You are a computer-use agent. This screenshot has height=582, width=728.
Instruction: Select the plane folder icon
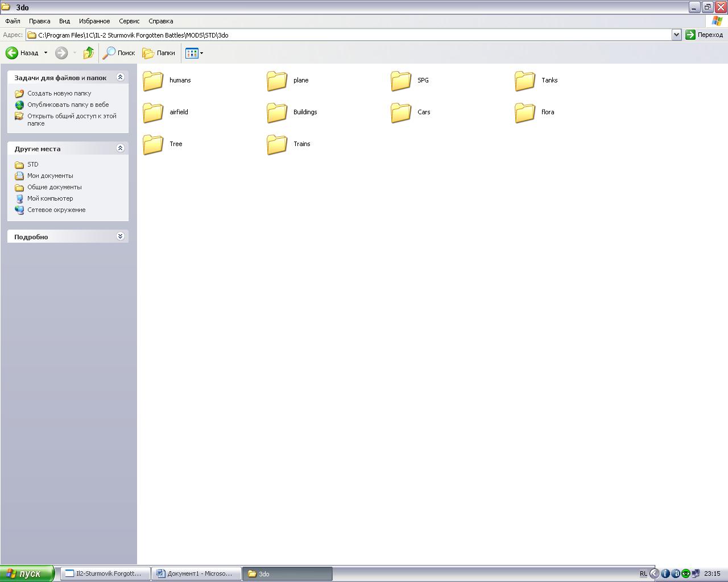(x=277, y=81)
